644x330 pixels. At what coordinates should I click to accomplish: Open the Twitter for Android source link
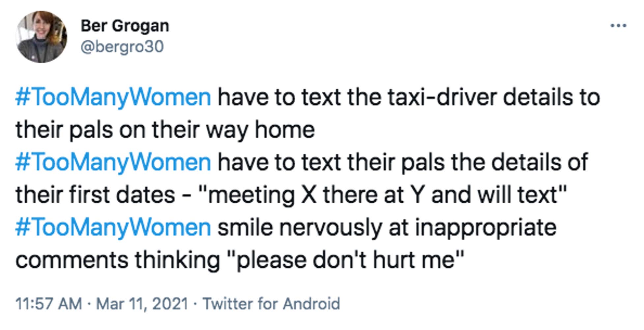pos(271,304)
